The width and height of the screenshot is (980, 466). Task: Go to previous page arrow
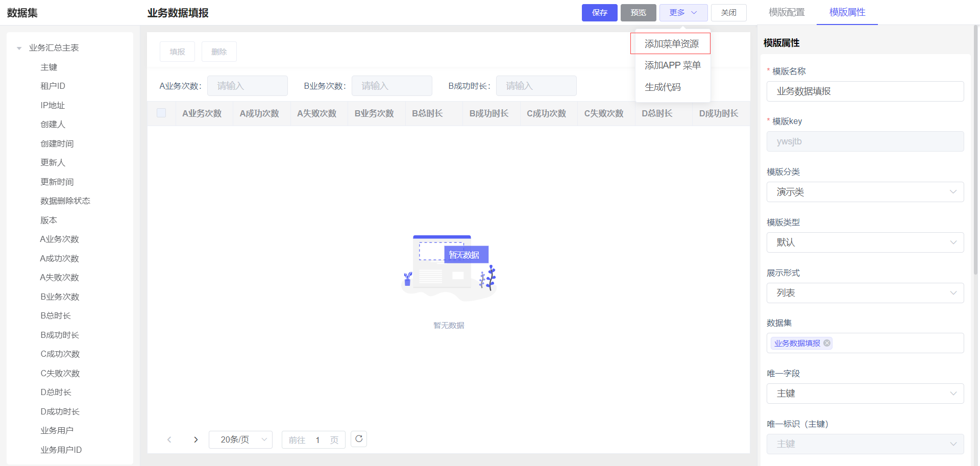169,439
